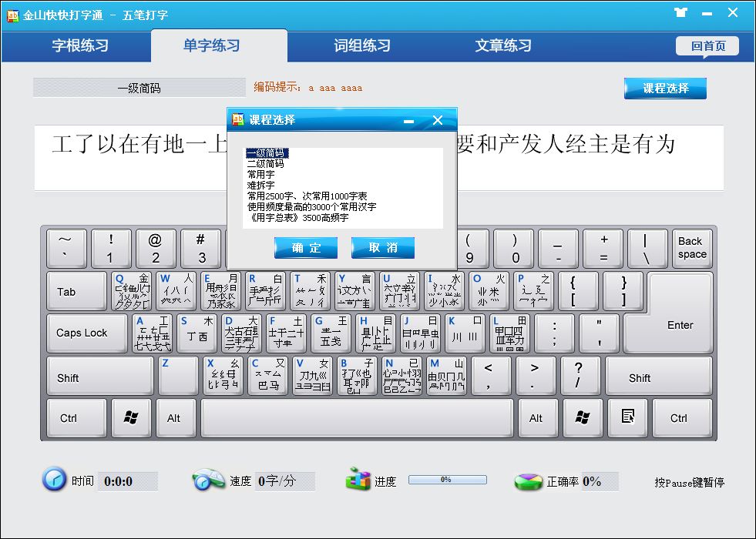
Task: Return home with 回首页 button
Action: [707, 46]
